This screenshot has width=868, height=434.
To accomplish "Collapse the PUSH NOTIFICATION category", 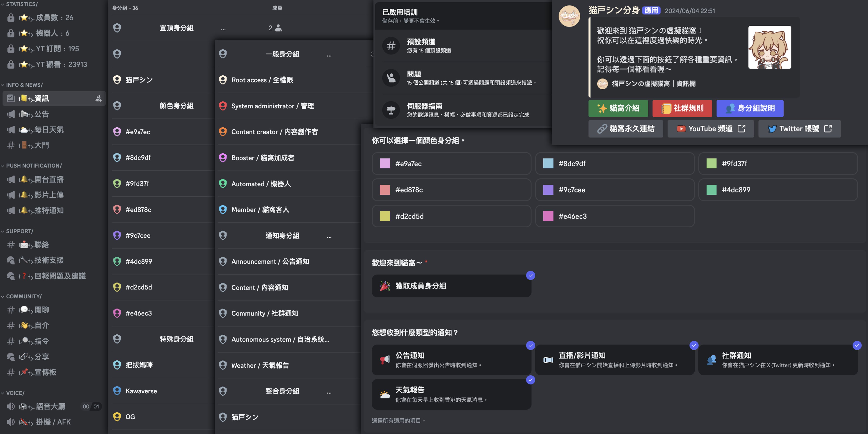I will (x=34, y=166).
